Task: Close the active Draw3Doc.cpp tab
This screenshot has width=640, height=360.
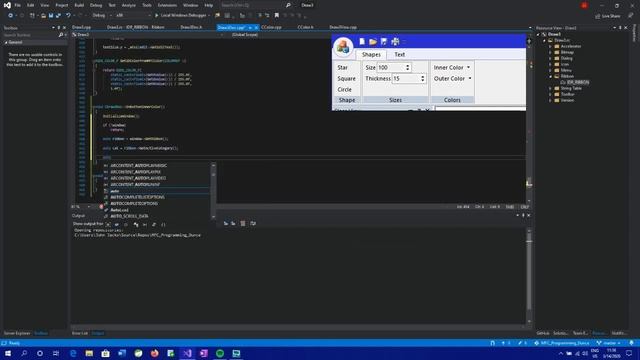Action: coord(256,28)
